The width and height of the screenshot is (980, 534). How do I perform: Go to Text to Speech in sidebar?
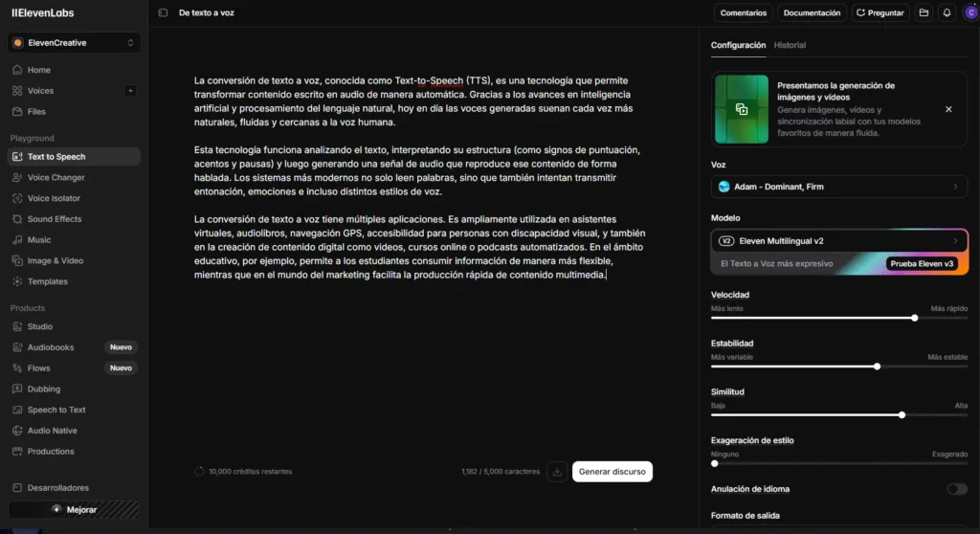[74, 156]
